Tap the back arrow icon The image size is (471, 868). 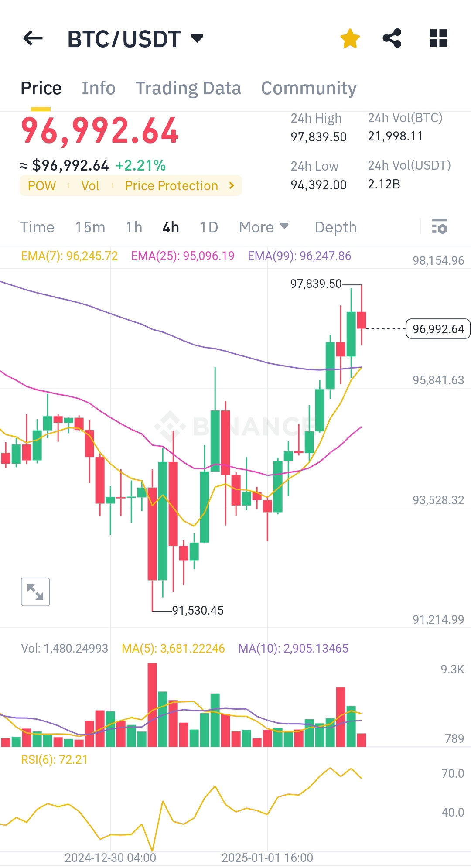pyautogui.click(x=33, y=38)
